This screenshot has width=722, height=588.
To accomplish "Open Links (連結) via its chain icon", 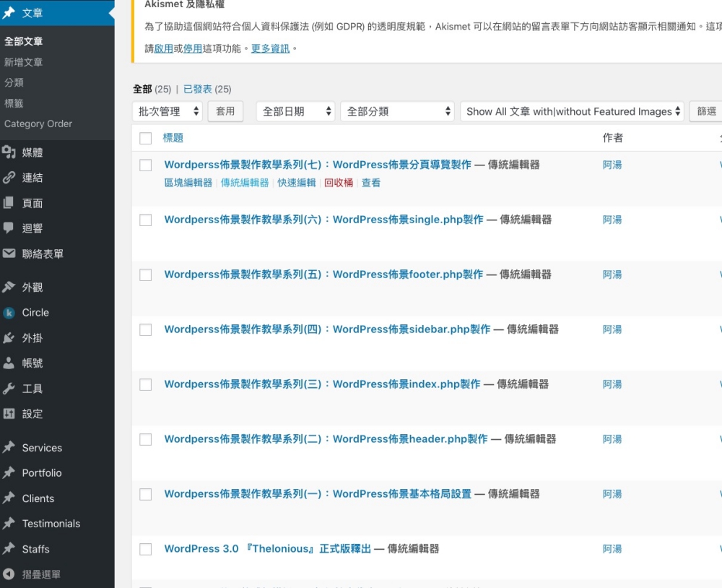I will [x=9, y=178].
